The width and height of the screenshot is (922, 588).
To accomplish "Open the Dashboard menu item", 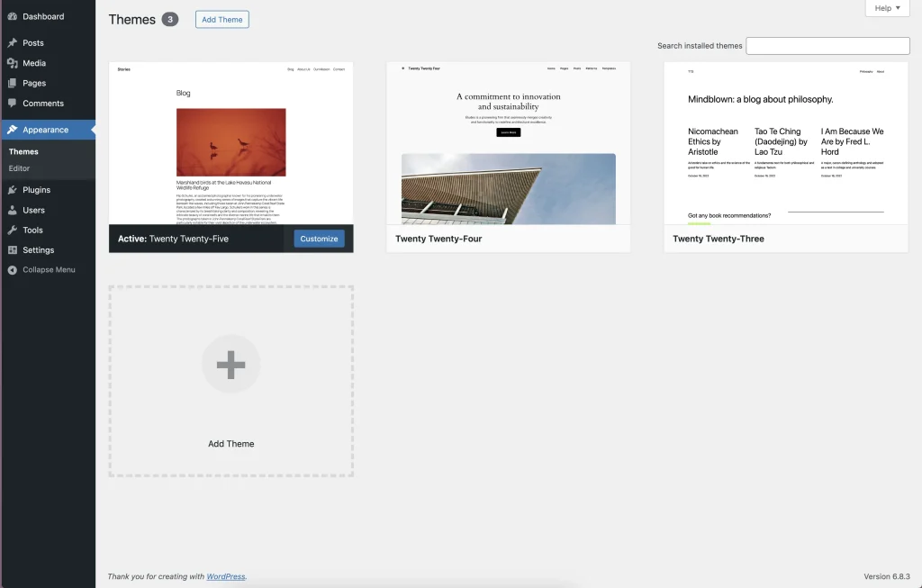I will [43, 16].
